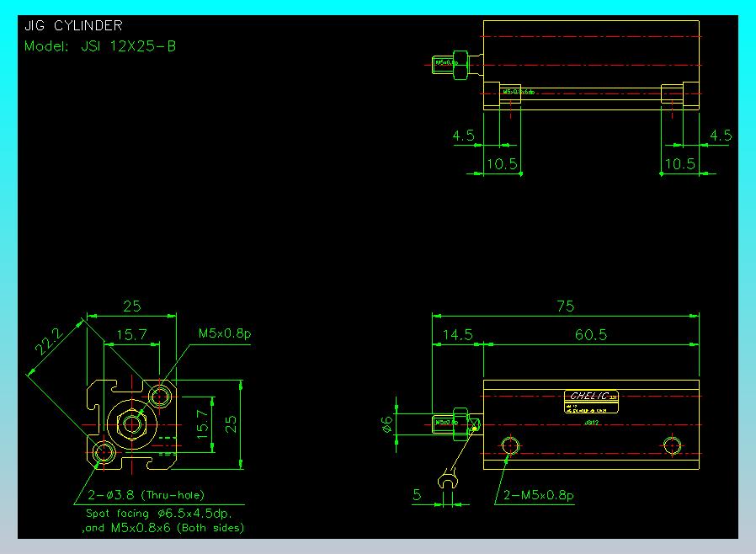Select the Model: JSI 12X25-B label
This screenshot has width=756, height=554.
tap(100, 46)
